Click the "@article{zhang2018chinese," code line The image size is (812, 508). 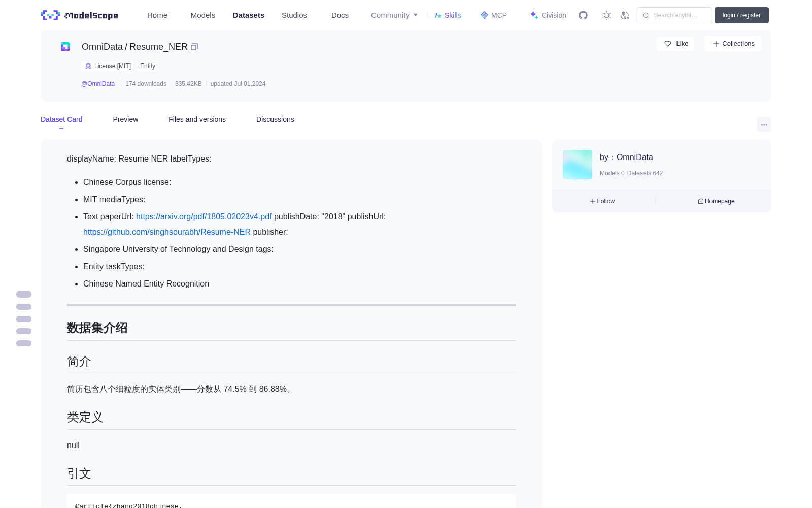(128, 505)
